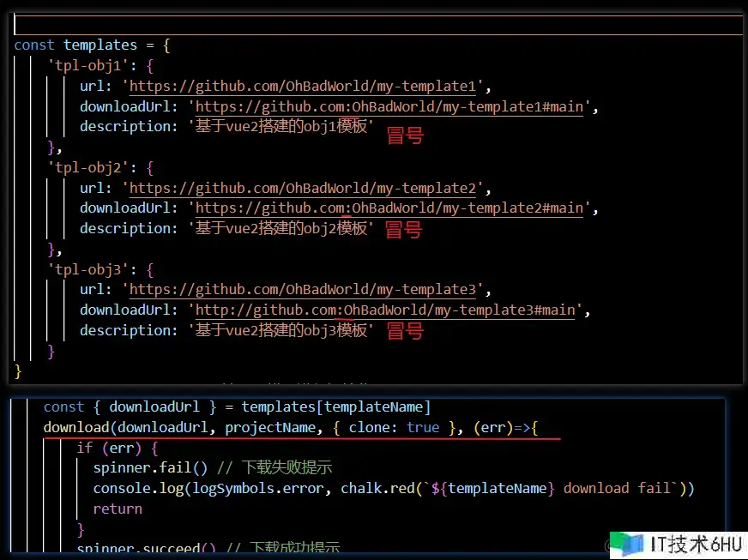Image resolution: width=748 pixels, height=560 pixels.
Task: Click red 冒号 label beside obj3模板 description
Action: (x=405, y=331)
